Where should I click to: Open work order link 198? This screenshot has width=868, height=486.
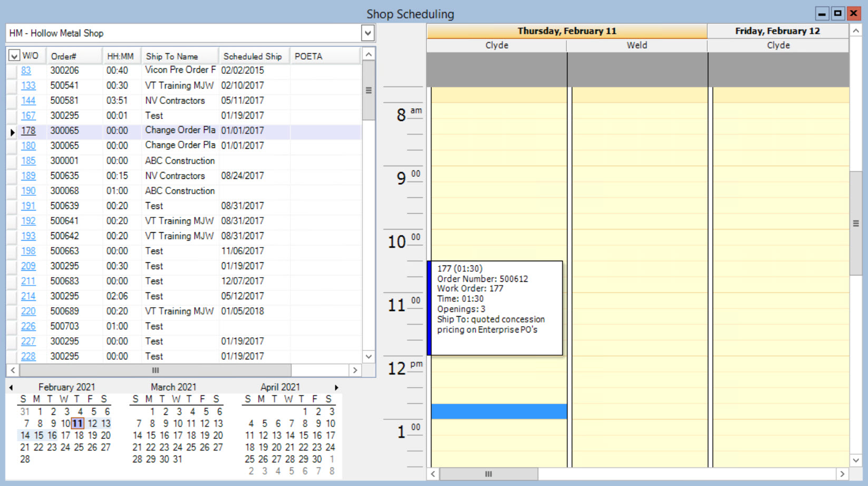(x=28, y=251)
